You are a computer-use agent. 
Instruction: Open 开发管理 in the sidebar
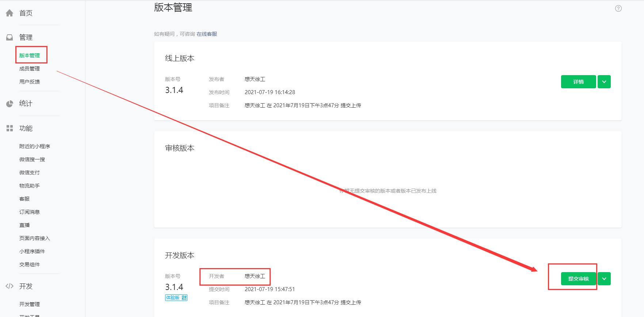tap(30, 304)
